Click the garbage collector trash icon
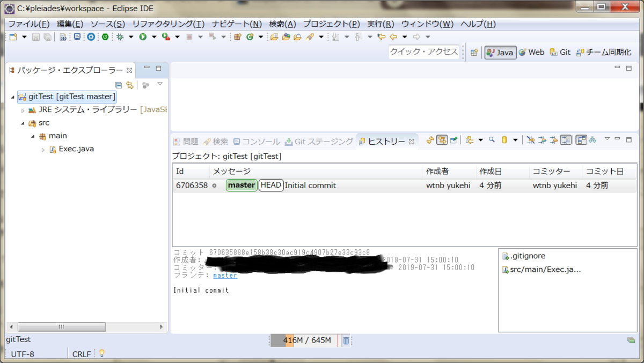The image size is (644, 363). pos(346,340)
